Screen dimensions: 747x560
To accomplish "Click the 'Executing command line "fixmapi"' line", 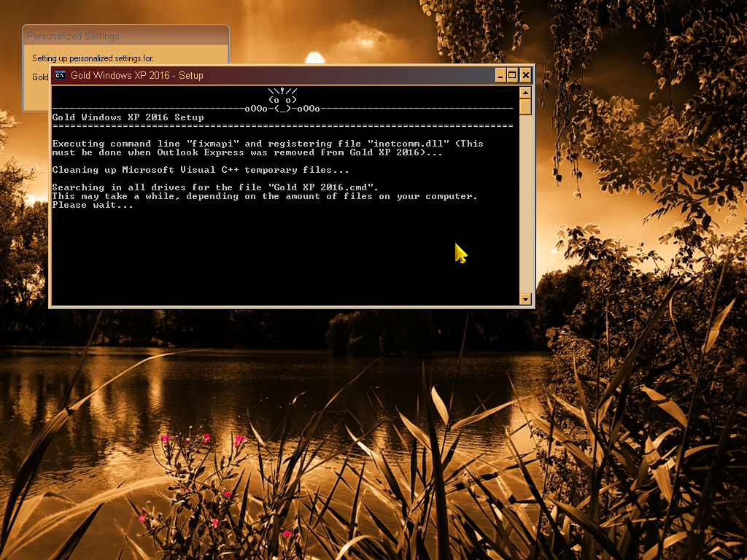I will 268,144.
